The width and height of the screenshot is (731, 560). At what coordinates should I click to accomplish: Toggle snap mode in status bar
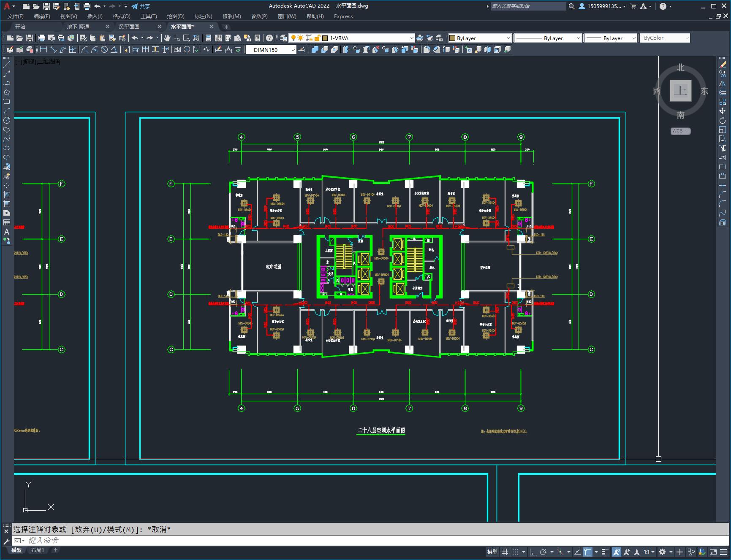[x=515, y=552]
